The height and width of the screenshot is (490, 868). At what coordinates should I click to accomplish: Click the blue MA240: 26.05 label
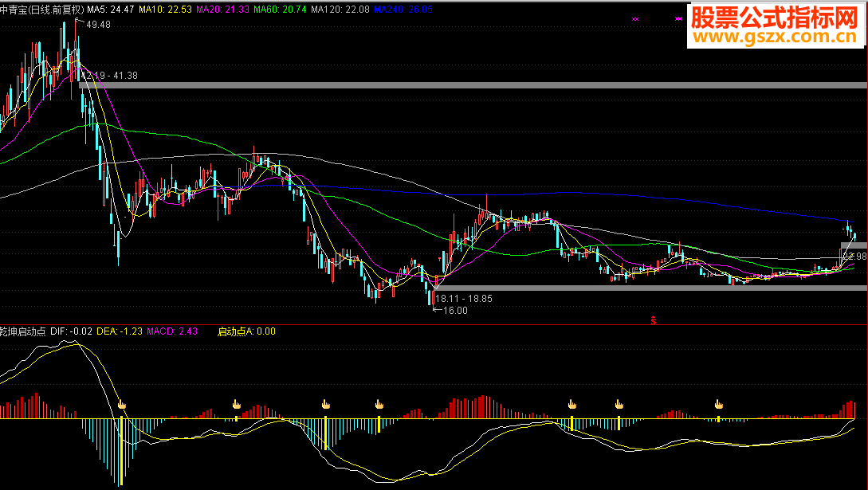coord(403,10)
